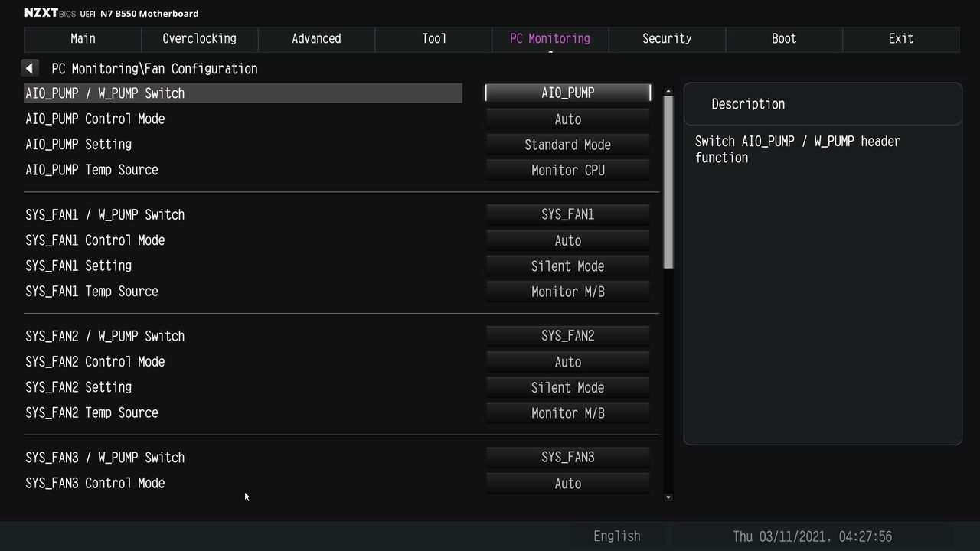The height and width of the screenshot is (551, 980).
Task: Click the date and time display
Action: click(x=812, y=536)
